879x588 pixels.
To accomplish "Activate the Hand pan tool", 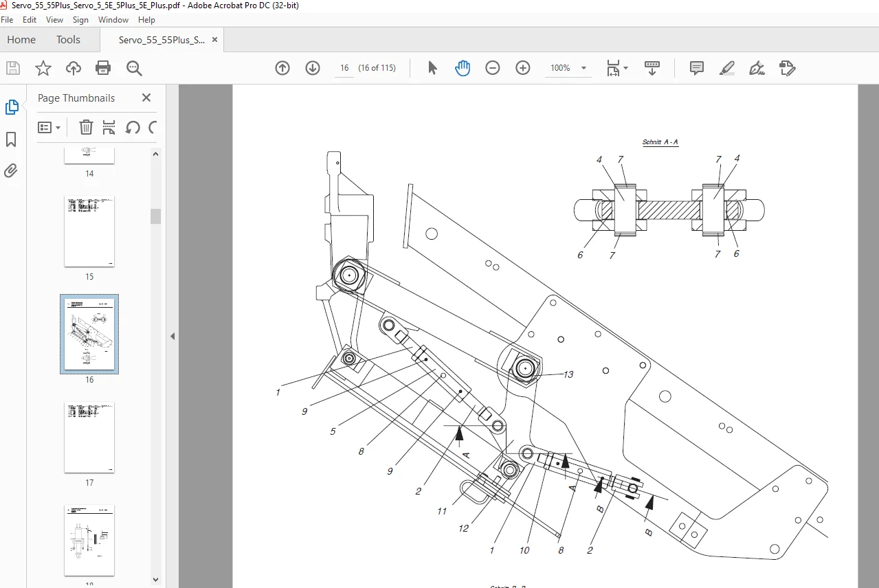I will (x=463, y=68).
